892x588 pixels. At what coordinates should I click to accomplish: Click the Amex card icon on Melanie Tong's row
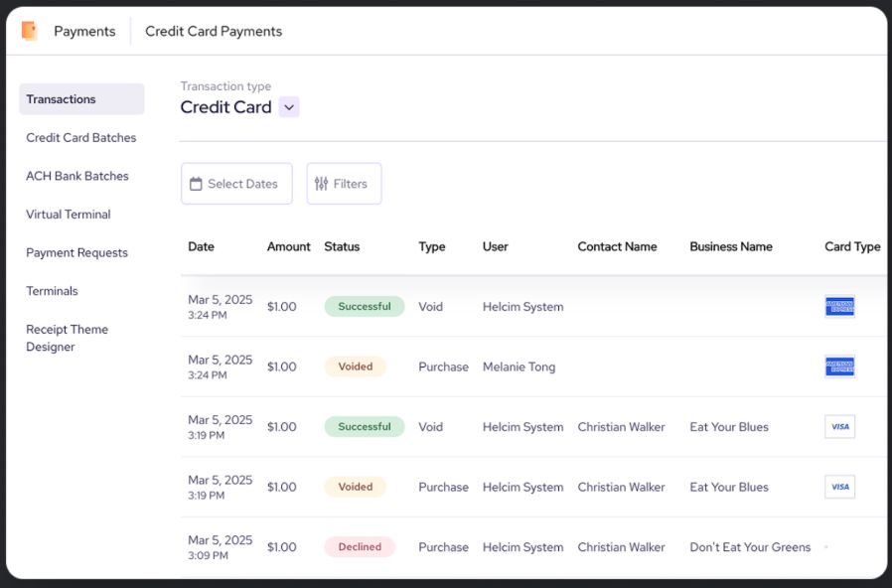click(839, 367)
